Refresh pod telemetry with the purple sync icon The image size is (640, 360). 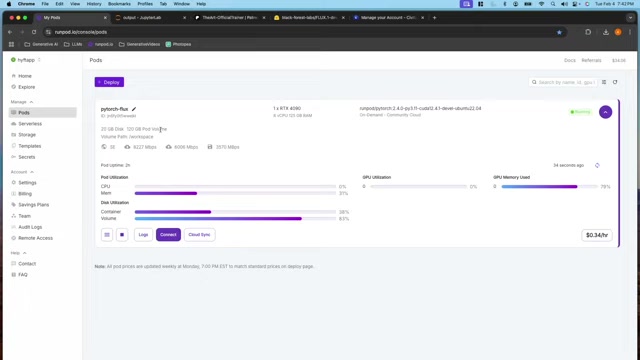pyautogui.click(x=597, y=165)
